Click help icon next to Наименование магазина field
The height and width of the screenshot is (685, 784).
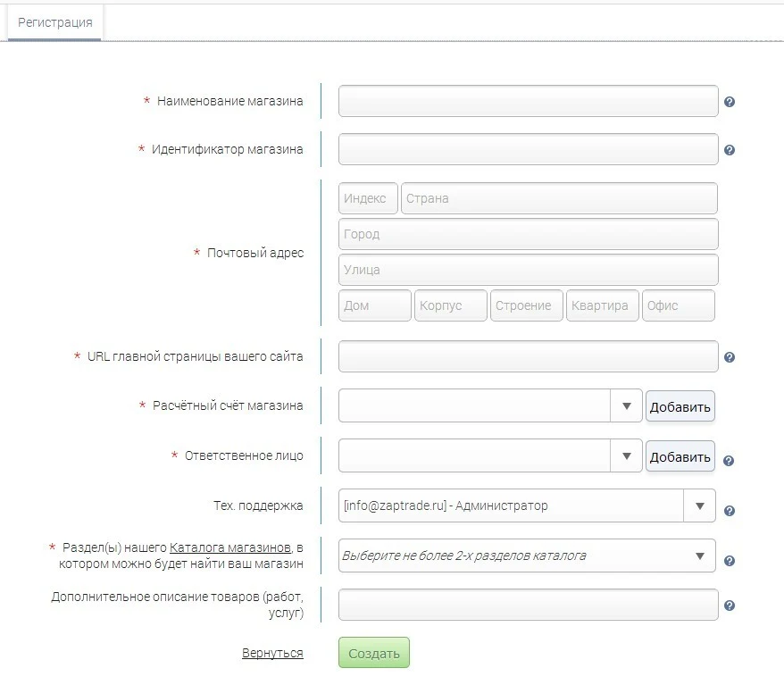pyautogui.click(x=729, y=102)
